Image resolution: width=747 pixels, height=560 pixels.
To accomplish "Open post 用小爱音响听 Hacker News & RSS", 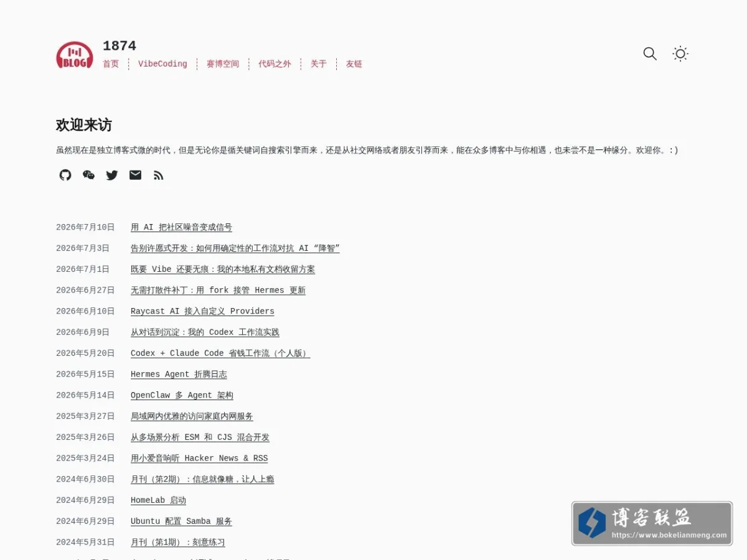I will point(199,458).
